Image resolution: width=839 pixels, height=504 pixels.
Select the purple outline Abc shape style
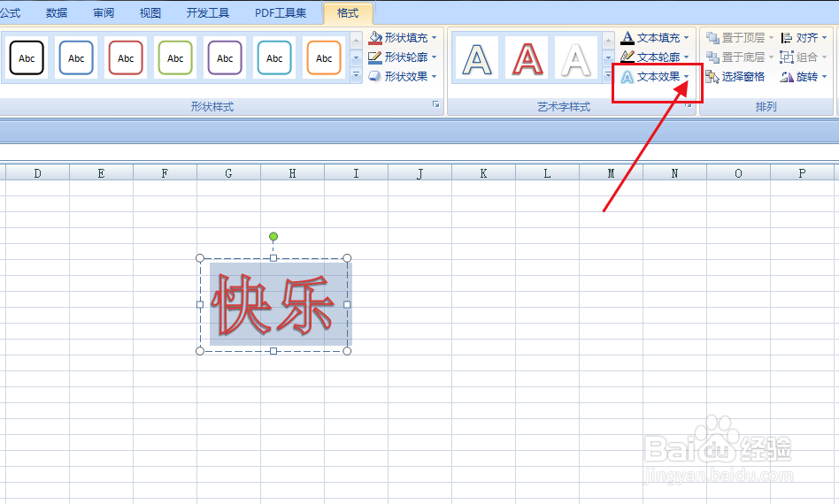pyautogui.click(x=225, y=57)
